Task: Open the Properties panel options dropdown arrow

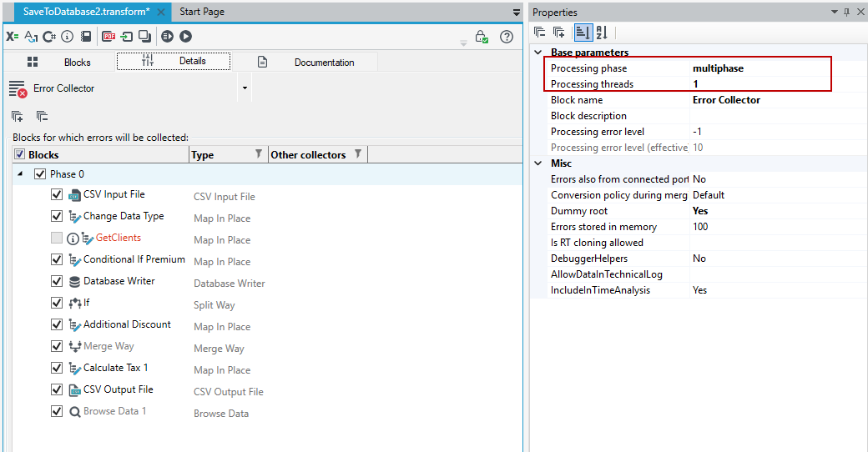Action: click(x=835, y=13)
